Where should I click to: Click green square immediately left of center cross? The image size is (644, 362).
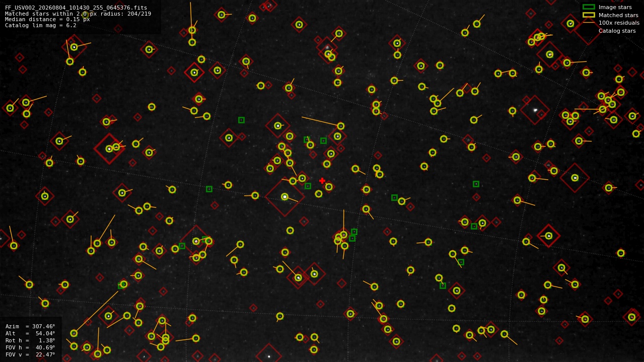point(308,186)
